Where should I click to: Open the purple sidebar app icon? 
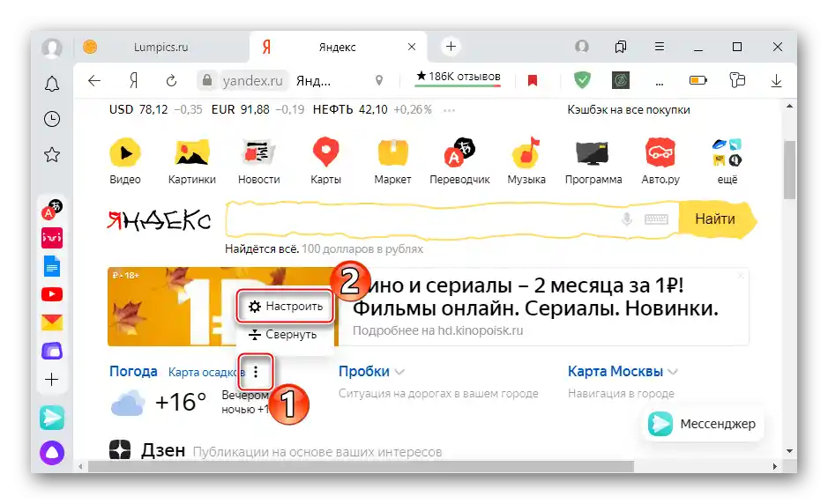coord(52,351)
